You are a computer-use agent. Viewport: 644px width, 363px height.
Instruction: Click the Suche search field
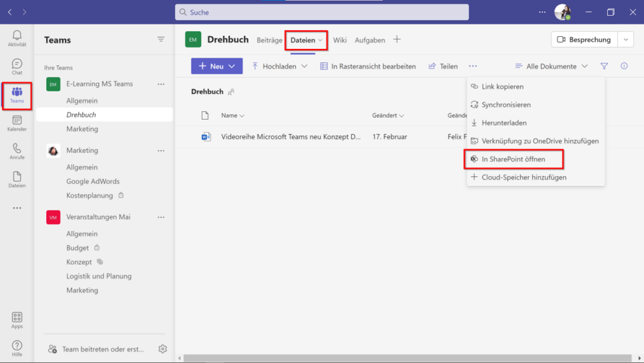tap(322, 12)
